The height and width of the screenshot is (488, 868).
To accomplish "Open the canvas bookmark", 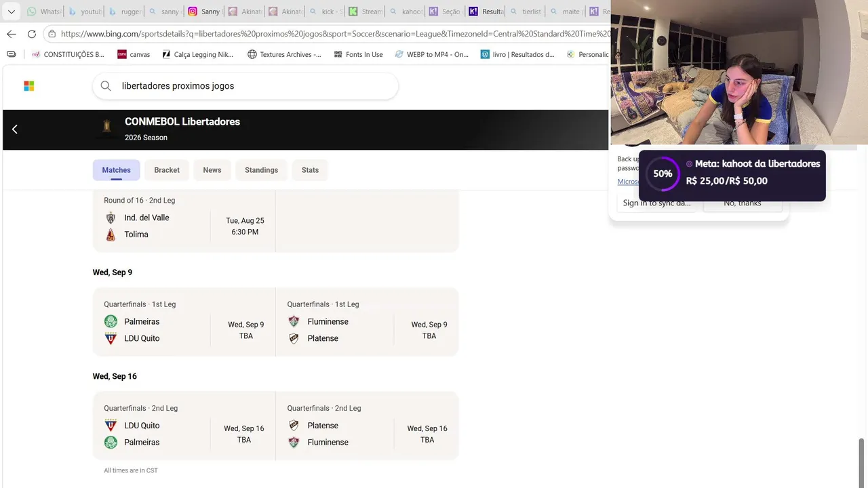I will pyautogui.click(x=134, y=54).
